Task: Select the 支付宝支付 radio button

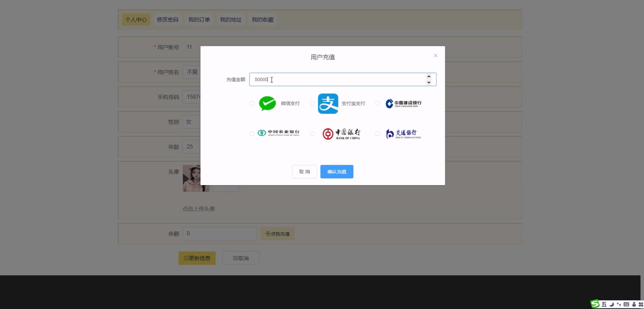Action: tap(312, 103)
